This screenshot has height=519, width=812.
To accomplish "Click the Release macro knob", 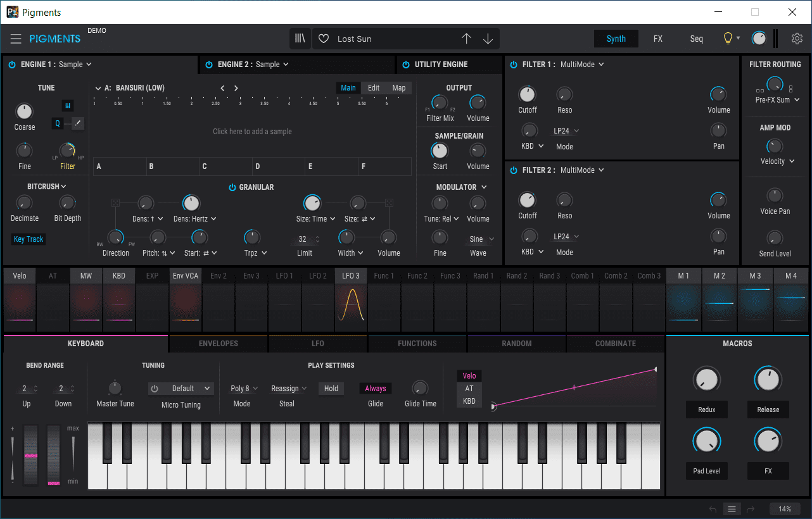I will (768, 379).
